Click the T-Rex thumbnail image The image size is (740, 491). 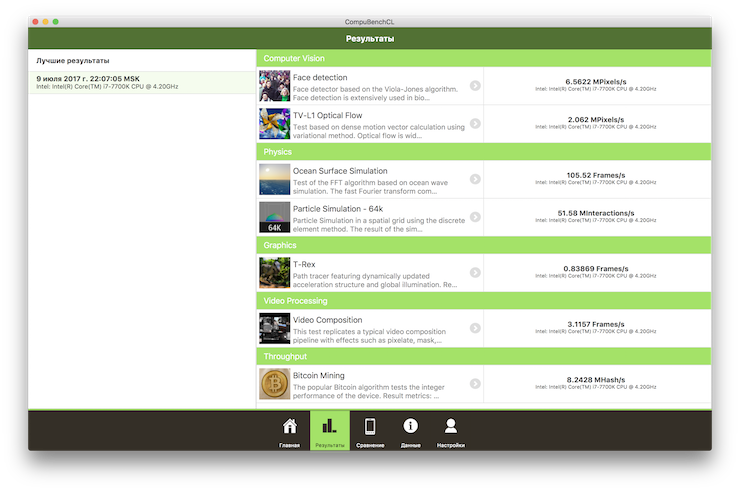tap(275, 273)
